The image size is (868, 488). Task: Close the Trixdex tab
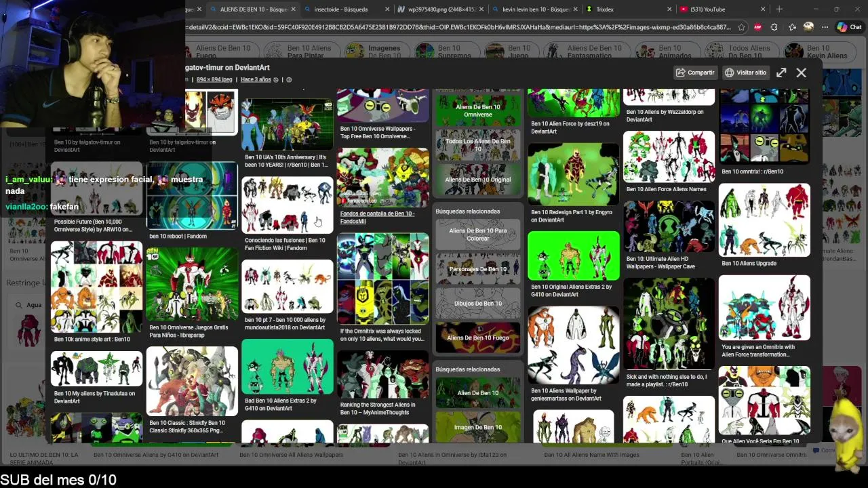coord(669,9)
